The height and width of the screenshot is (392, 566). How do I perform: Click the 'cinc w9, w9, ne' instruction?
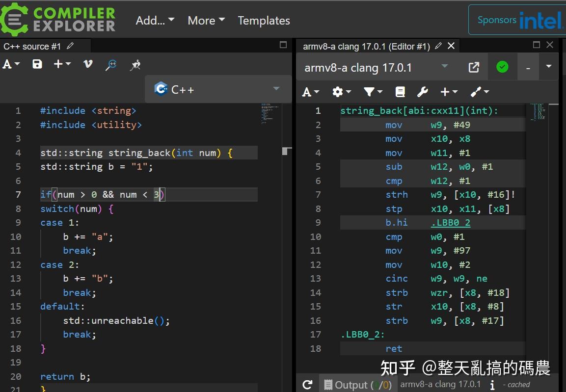[436, 278]
